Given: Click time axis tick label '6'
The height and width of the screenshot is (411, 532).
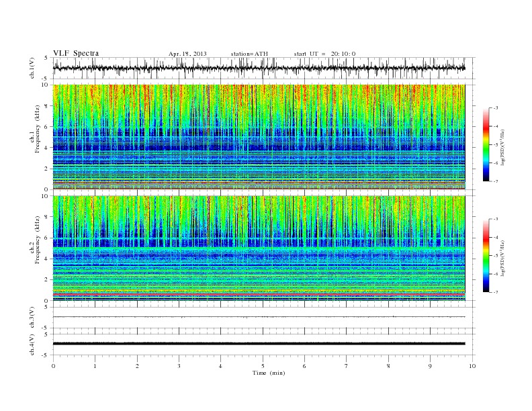Looking at the screenshot, I should 304,366.
